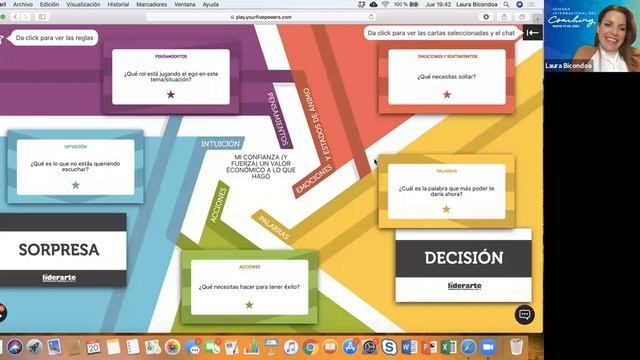Screen dimensions: 640x360
Task: Toggle the Safari sidebar button
Action: click(42, 17)
